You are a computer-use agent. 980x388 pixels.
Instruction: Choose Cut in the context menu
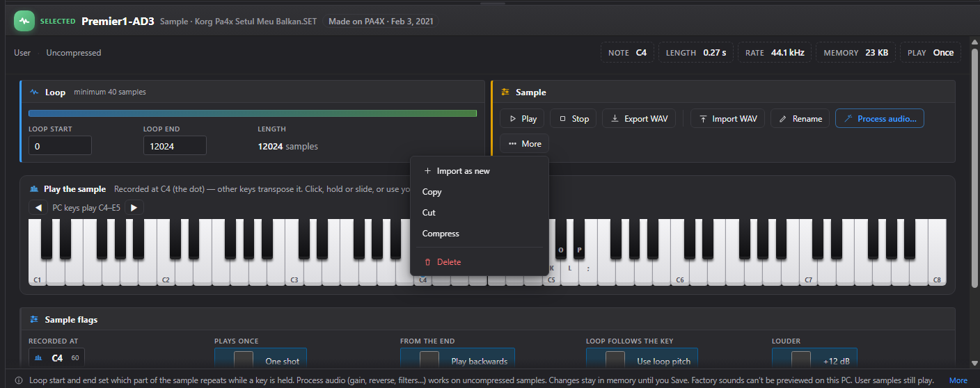tap(480, 213)
